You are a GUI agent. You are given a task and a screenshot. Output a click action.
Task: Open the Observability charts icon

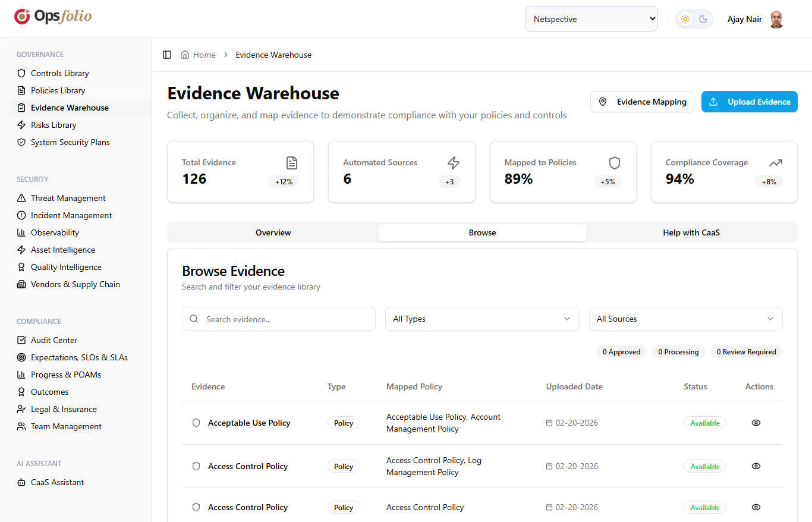pos(20,232)
